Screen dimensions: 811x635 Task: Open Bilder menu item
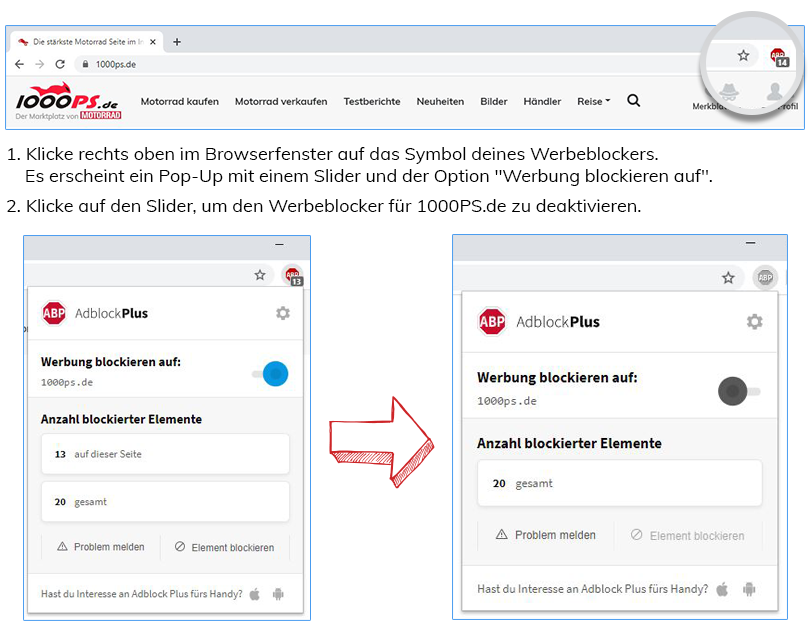493,101
